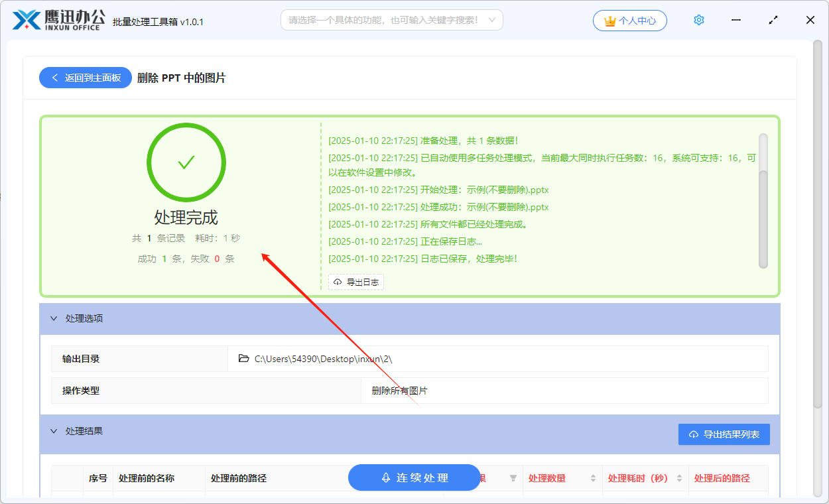Start 连续处理 to continue processing
The height and width of the screenshot is (504, 829).
click(x=414, y=477)
